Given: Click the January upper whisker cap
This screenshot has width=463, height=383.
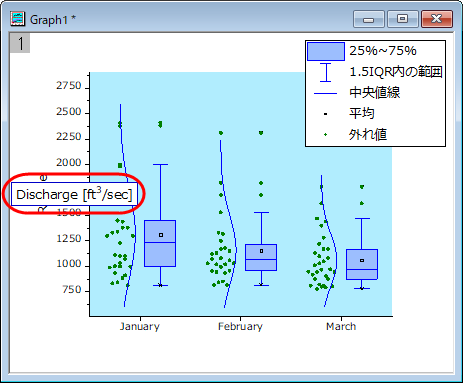Looking at the screenshot, I should 160,164.
